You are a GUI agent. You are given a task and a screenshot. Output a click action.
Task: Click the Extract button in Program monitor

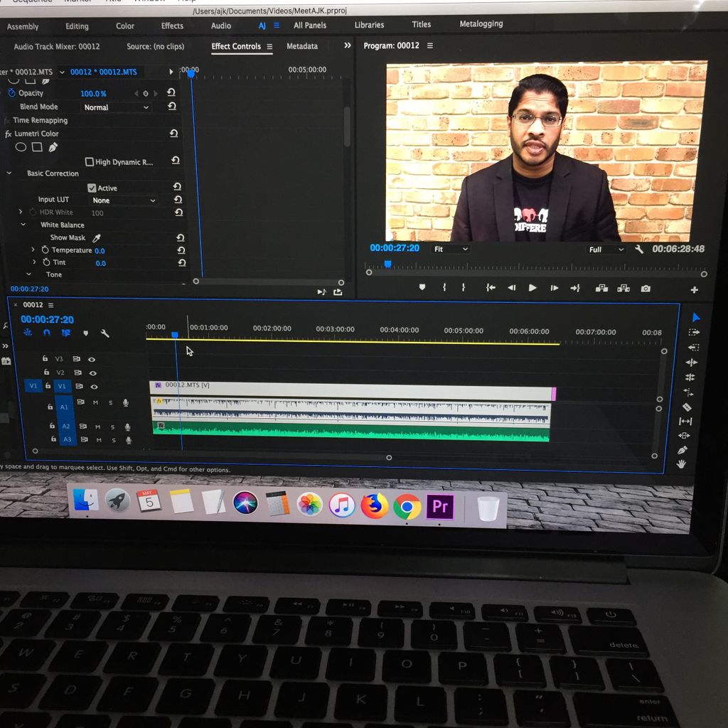point(623,289)
